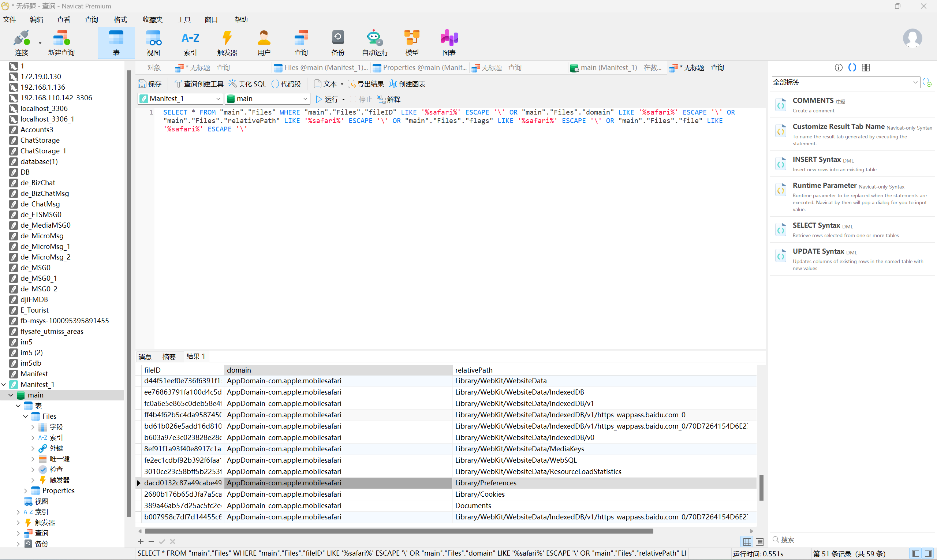Open the 编辑 menu
The height and width of the screenshot is (560, 937).
click(x=37, y=20)
